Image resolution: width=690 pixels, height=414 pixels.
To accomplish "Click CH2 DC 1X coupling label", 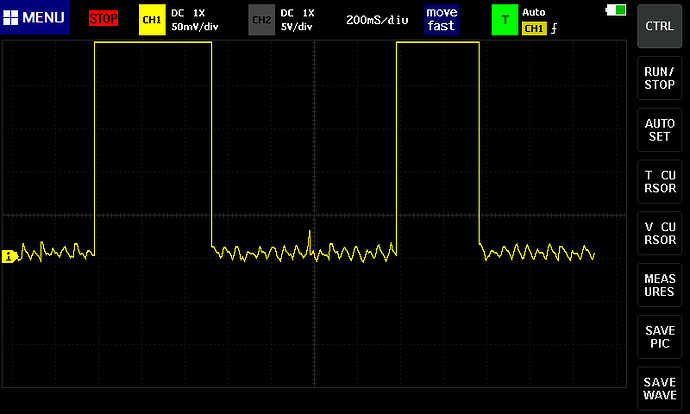I will tap(297, 13).
